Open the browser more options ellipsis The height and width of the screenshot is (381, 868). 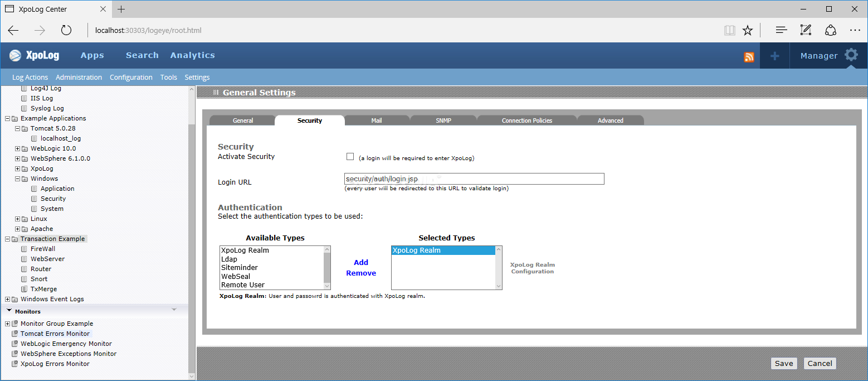(x=855, y=30)
